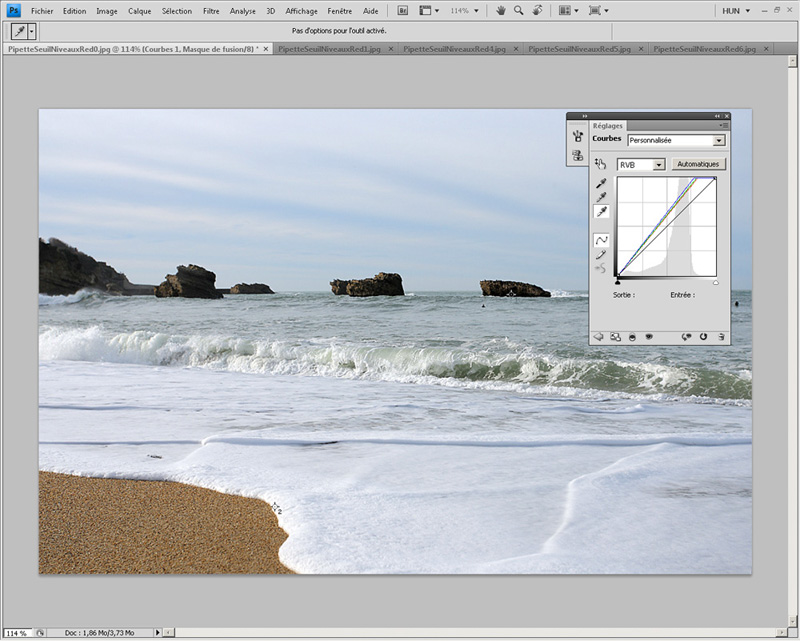800x641 pixels.
Task: Click the eyedropper tool preset icon in options bar
Action: click(19, 31)
